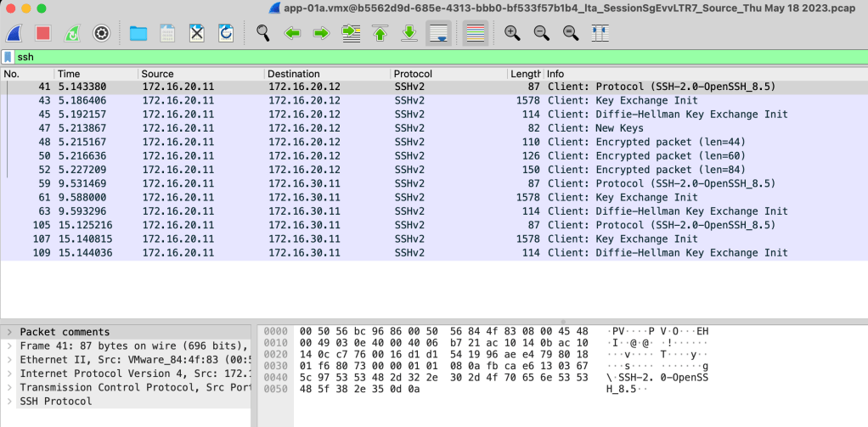Close the current capture file

tap(196, 33)
